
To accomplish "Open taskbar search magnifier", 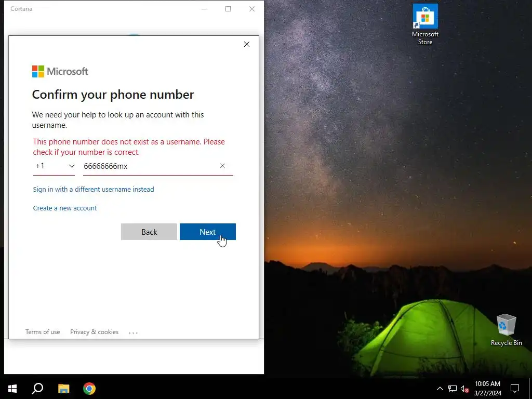I will pos(37,389).
